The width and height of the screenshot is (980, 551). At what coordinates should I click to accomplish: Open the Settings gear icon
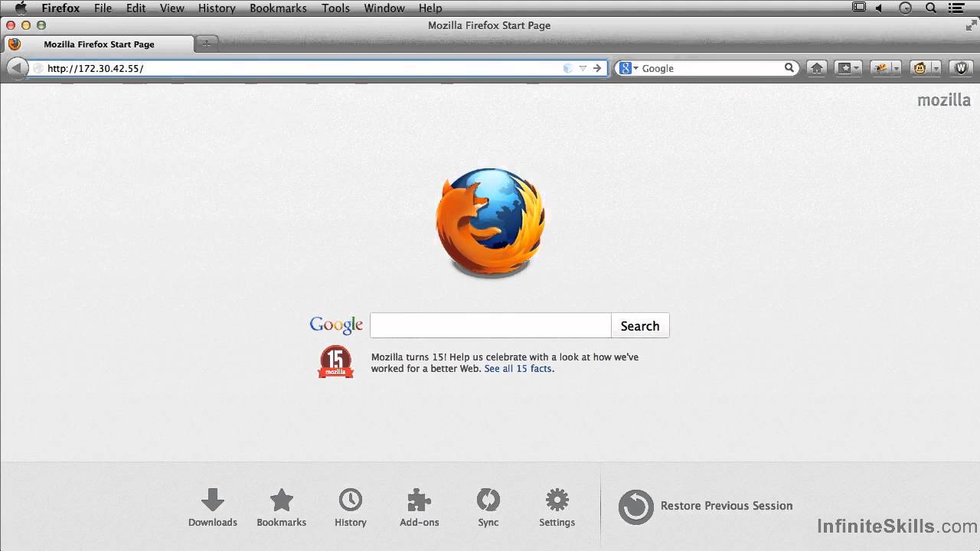click(557, 508)
